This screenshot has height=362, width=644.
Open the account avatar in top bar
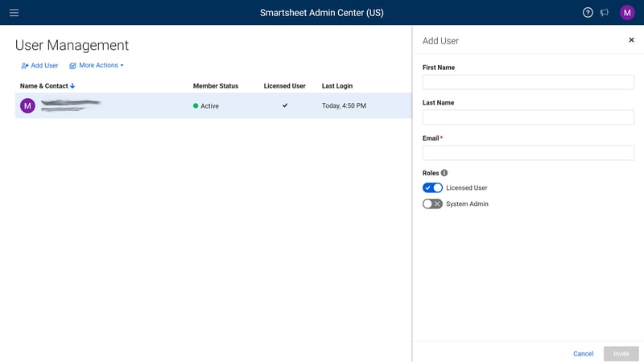[627, 13]
